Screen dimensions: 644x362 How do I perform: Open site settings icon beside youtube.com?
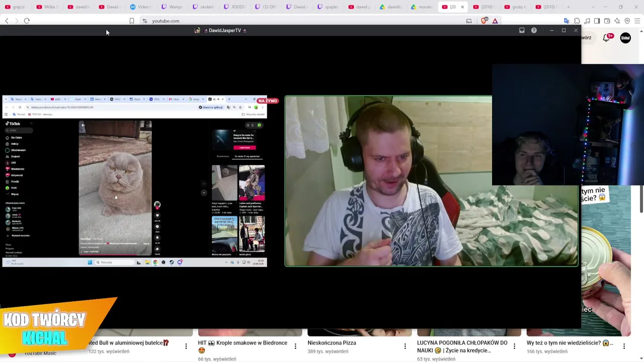pyautogui.click(x=145, y=21)
